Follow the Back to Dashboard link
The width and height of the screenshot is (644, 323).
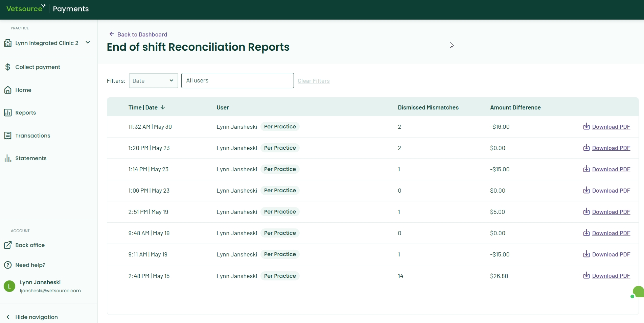(x=142, y=34)
